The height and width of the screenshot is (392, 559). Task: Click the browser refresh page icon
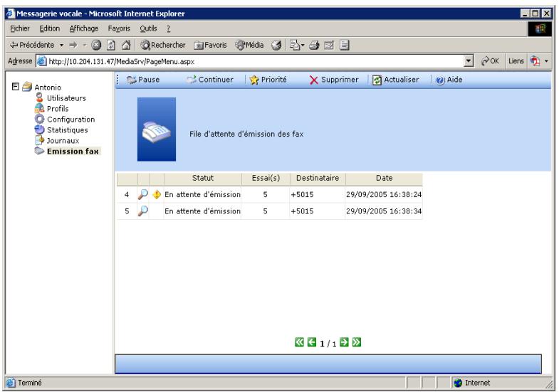pos(111,45)
